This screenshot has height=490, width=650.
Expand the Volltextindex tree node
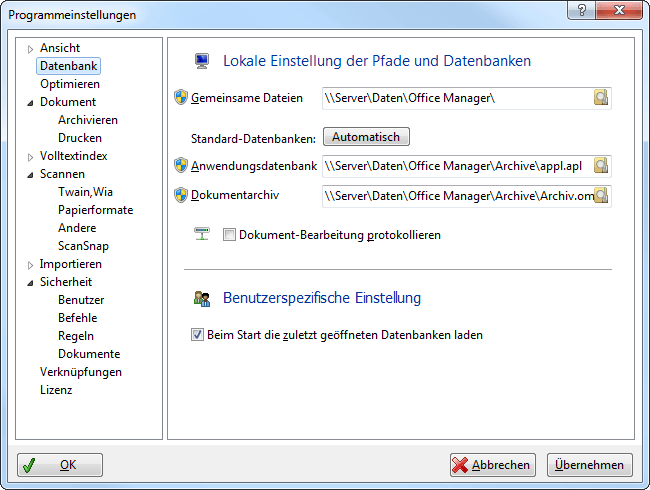[31, 156]
